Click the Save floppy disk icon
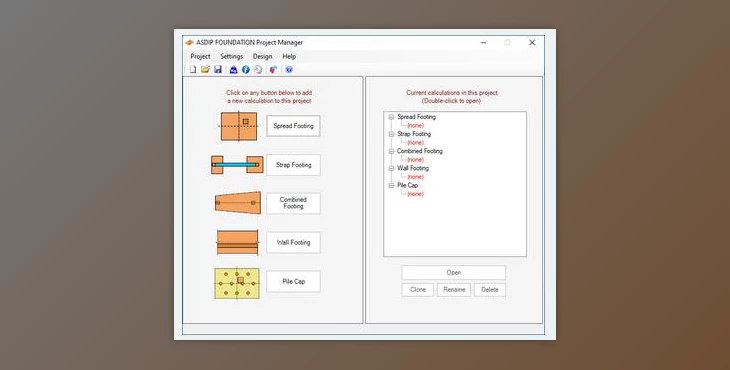Viewport: 730px width, 370px height. pos(218,69)
